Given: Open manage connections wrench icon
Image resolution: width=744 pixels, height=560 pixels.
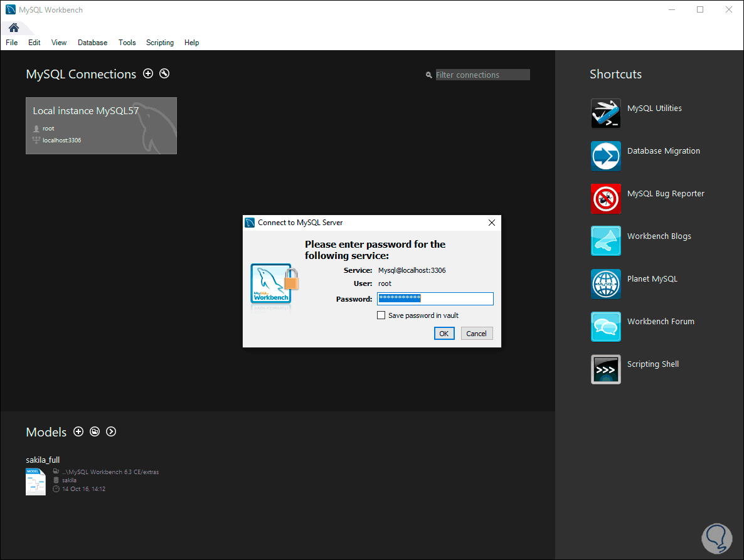Looking at the screenshot, I should click(164, 73).
